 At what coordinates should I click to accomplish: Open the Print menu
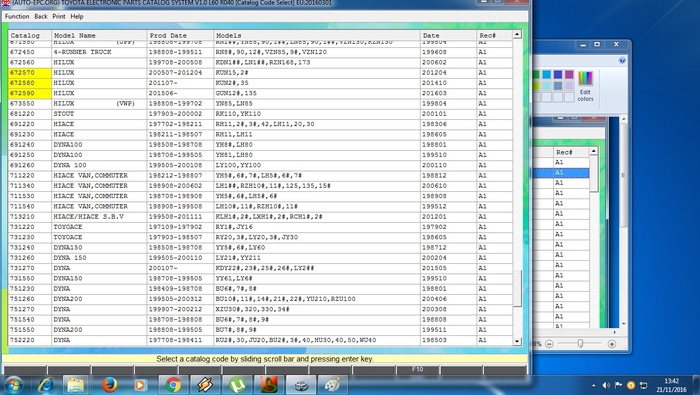58,17
